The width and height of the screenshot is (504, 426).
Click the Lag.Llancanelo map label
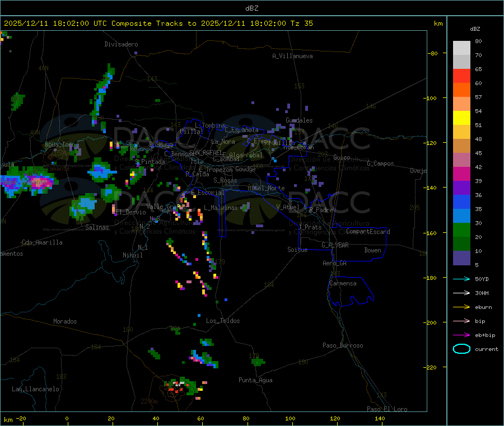coord(35,389)
